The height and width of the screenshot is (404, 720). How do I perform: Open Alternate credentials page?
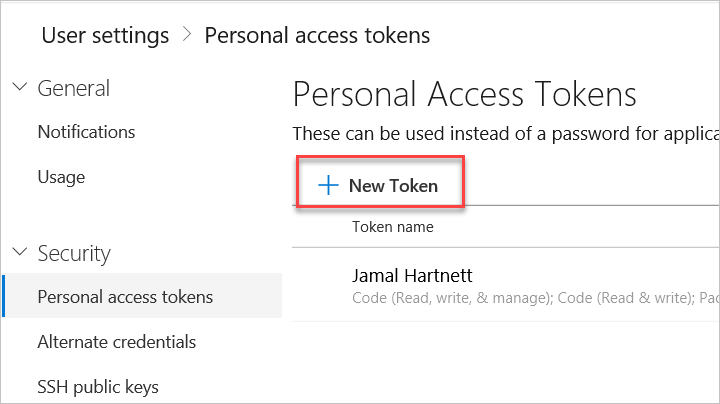click(x=116, y=341)
